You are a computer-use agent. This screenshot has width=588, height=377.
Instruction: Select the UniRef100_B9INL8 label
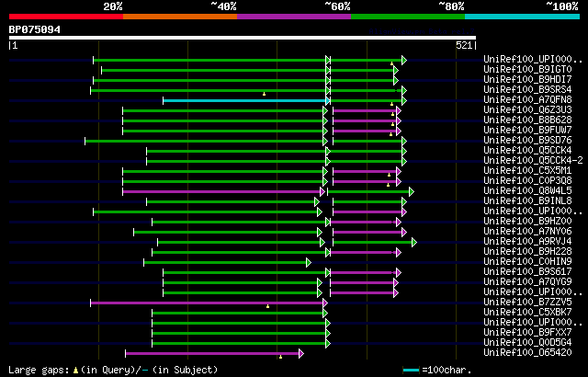527,201
